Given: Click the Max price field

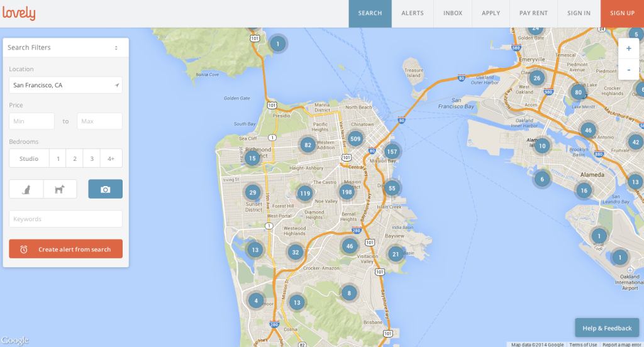Looking at the screenshot, I should coord(100,121).
